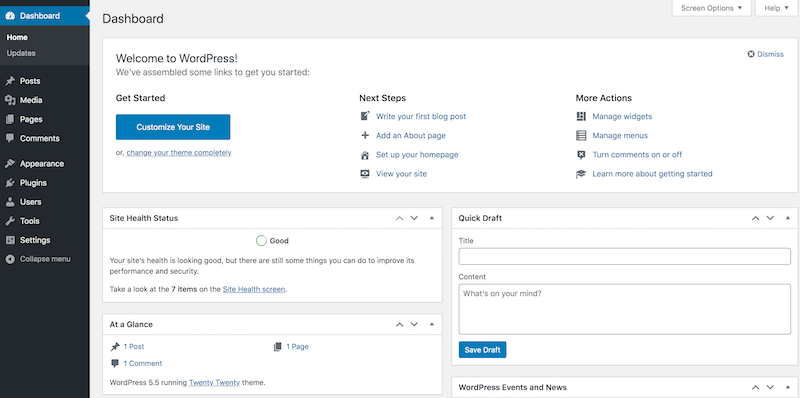Click the Collapse menu arrow icon
Image resolution: width=800 pixels, height=398 pixels.
[x=10, y=259]
